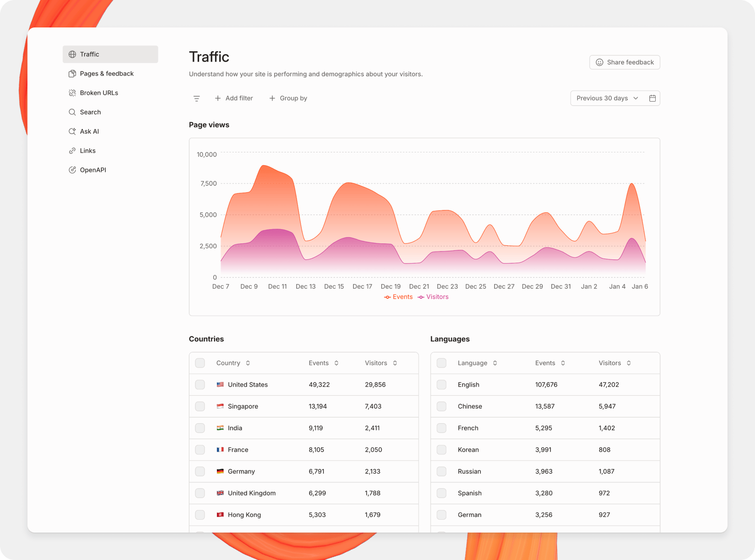This screenshot has width=755, height=560.
Task: Click the Traffic globe icon in sidebar
Action: point(72,54)
